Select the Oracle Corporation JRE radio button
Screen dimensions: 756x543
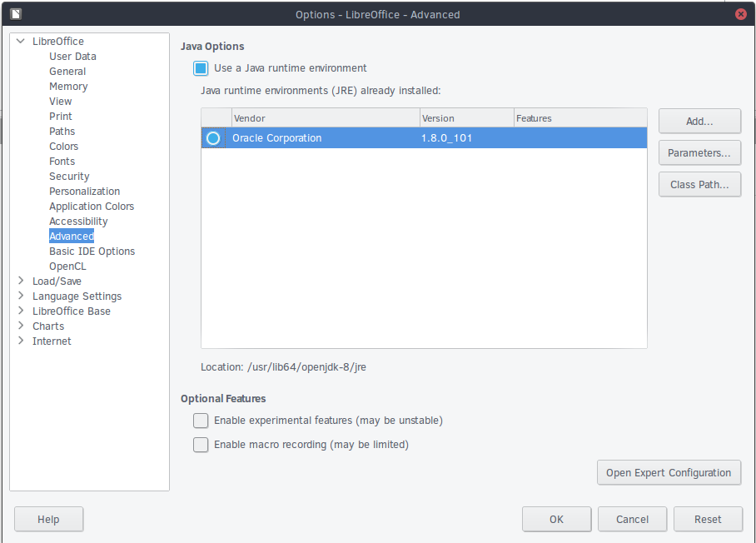[x=213, y=138]
